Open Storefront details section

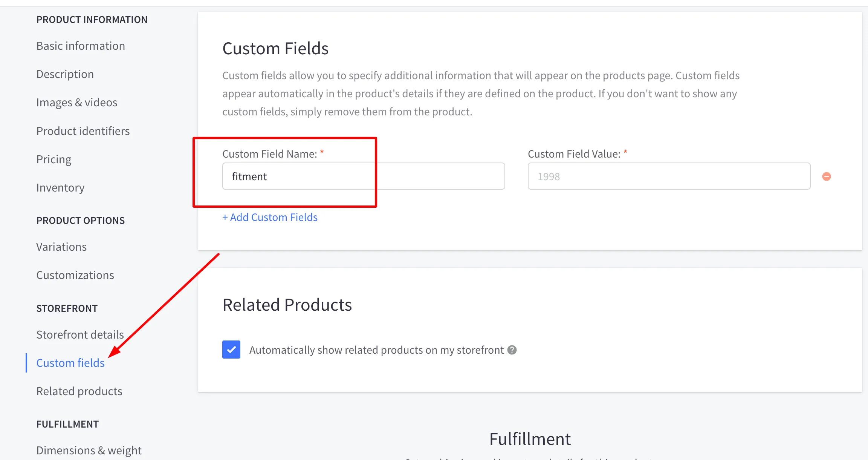pos(80,334)
